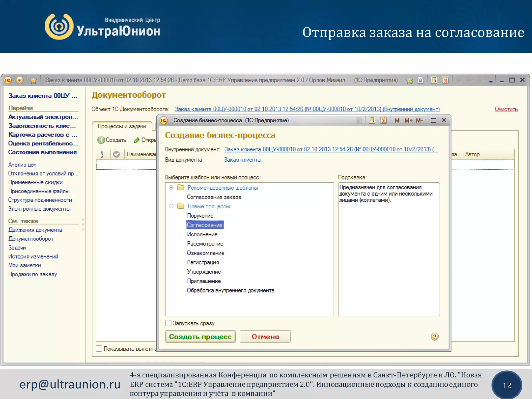Select Ознакомление process
Image resolution: width=532 pixels, height=399 pixels.
coord(205,253)
